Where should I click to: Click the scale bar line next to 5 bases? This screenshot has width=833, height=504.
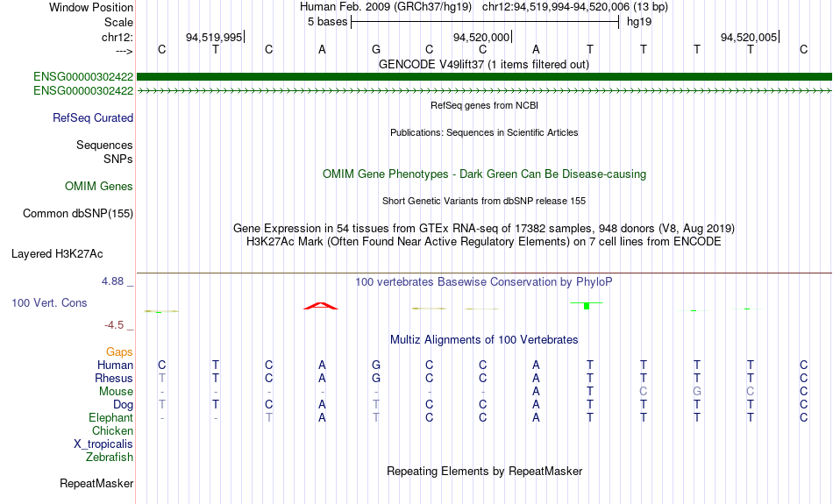(485, 22)
